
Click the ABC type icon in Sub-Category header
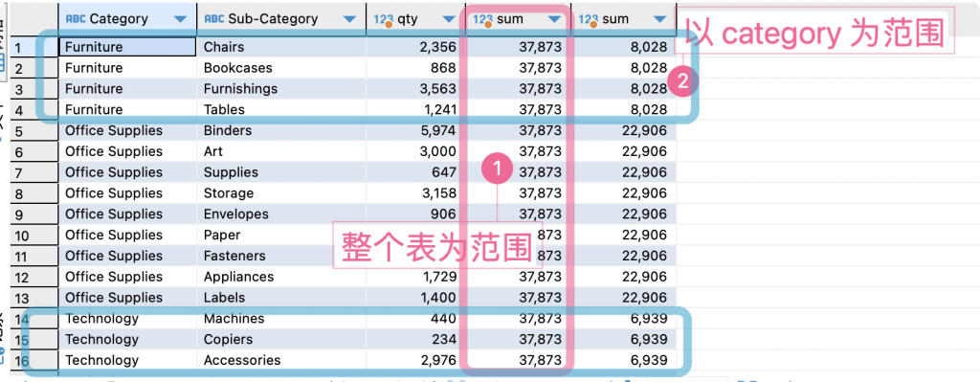coord(213,19)
